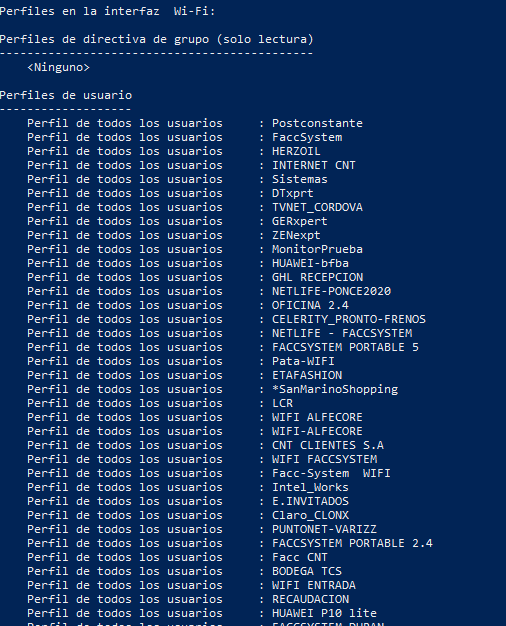Click the PUNTONET-VARIZZ profile name
This screenshot has width=506, height=626.
pyautogui.click(x=324, y=529)
